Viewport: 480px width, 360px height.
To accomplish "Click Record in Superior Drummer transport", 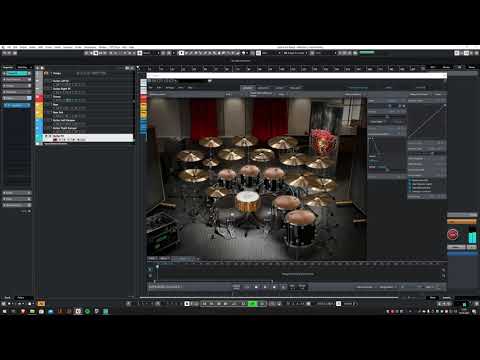I will click(x=274, y=287).
